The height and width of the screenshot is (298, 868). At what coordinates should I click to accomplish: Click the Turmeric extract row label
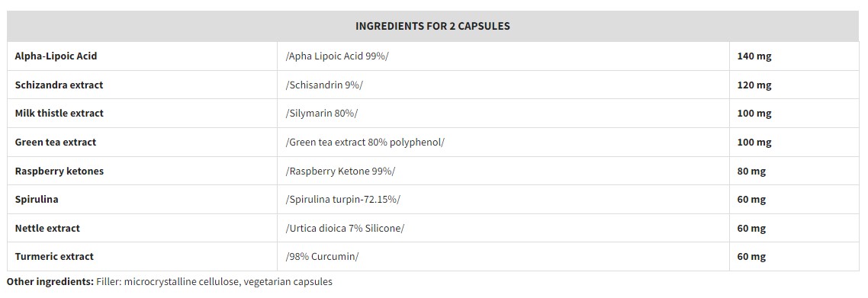(54, 256)
